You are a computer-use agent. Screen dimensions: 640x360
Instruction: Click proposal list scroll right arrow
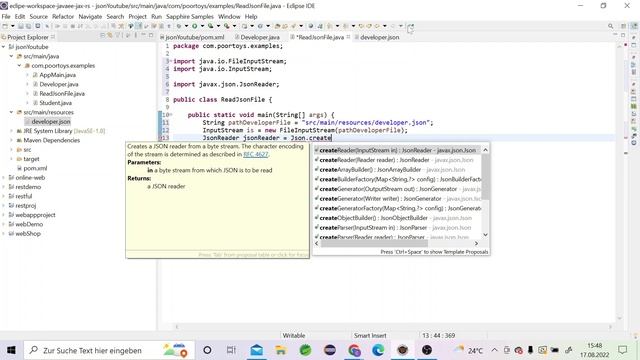[x=476, y=243]
